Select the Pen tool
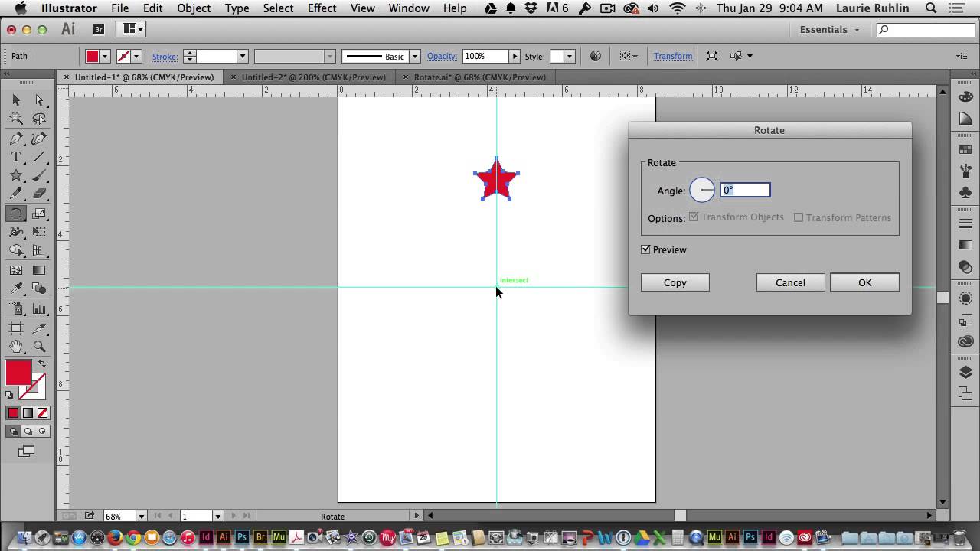Viewport: 980px width, 551px height. tap(15, 139)
